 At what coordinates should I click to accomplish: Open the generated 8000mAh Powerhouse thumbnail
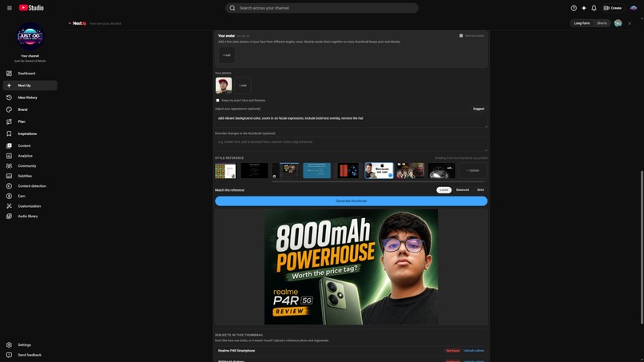pyautogui.click(x=351, y=267)
